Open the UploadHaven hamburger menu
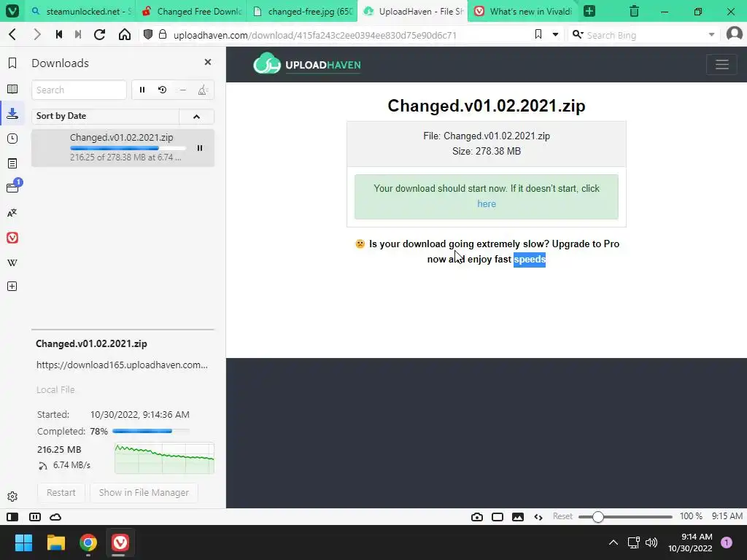This screenshot has width=747, height=560. pos(721,64)
